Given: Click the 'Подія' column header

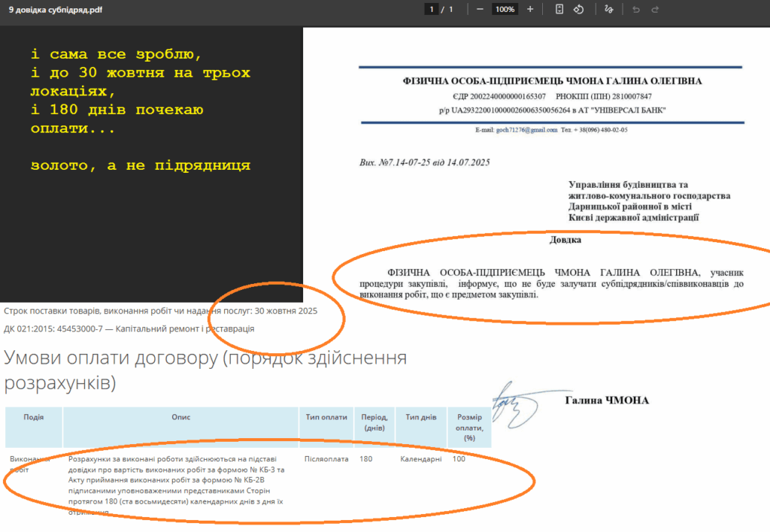Looking at the screenshot, I should (x=33, y=418).
